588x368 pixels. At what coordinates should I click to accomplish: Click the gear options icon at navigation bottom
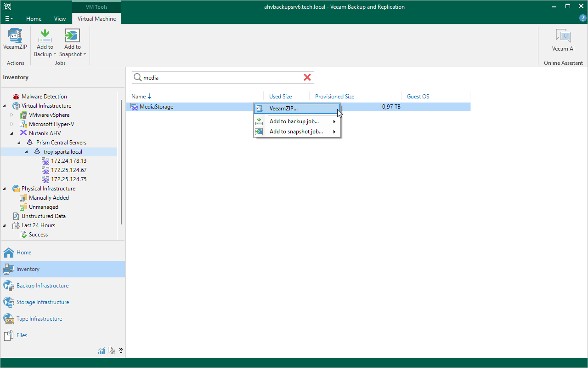112,351
